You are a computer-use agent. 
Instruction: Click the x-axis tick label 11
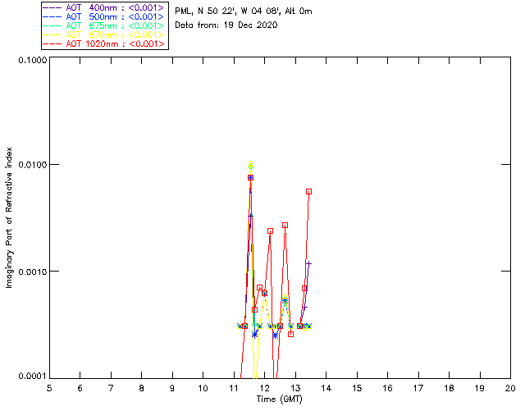click(234, 389)
